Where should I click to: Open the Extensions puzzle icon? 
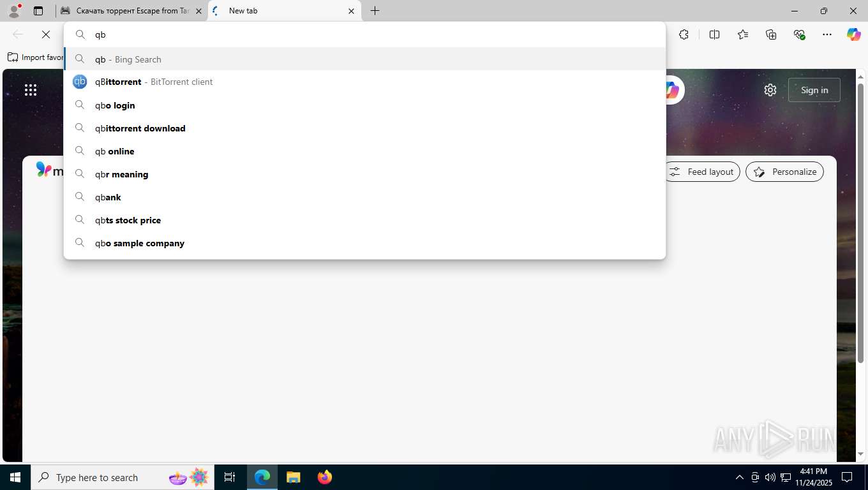coord(684,34)
